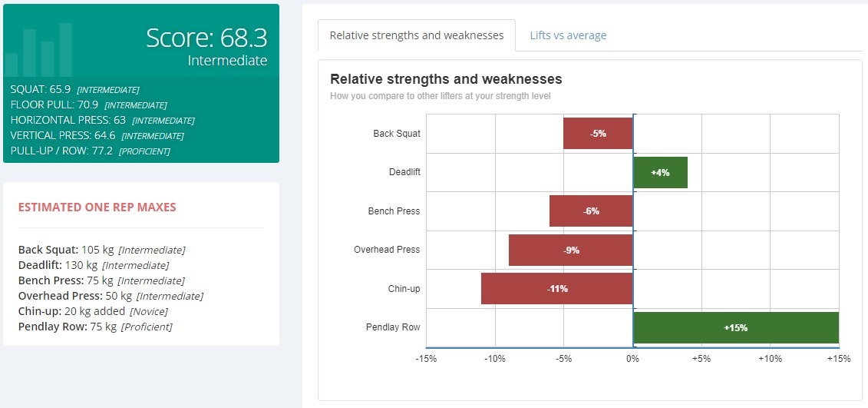Click the Estimated One Rep Maxes heading

(x=97, y=207)
